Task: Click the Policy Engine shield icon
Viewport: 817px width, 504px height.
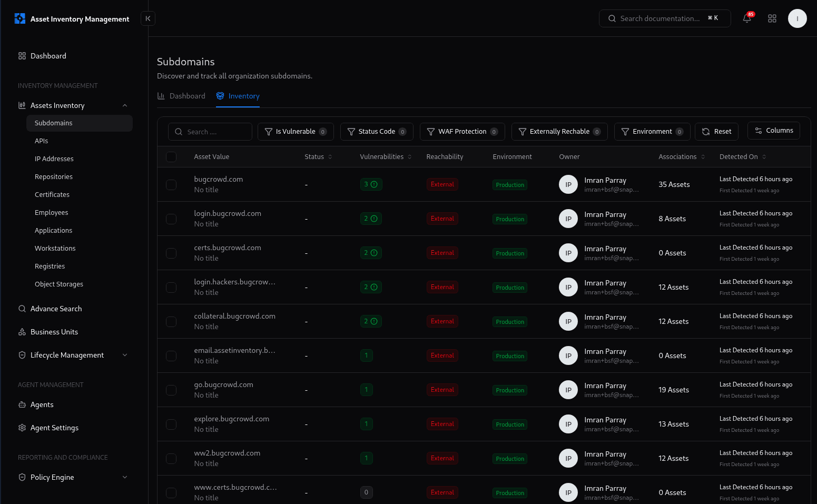Action: (22, 477)
